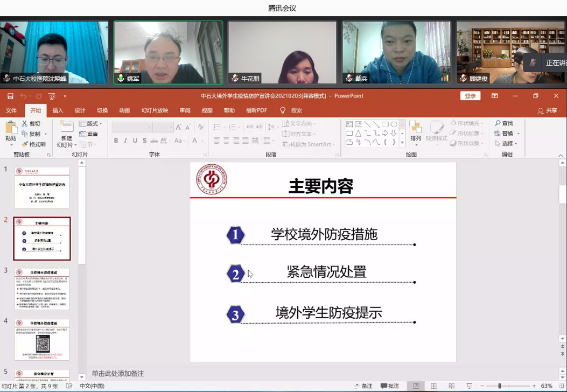Click the Cut (剪切) scissors icon
This screenshot has width=567, height=392.
pos(25,124)
